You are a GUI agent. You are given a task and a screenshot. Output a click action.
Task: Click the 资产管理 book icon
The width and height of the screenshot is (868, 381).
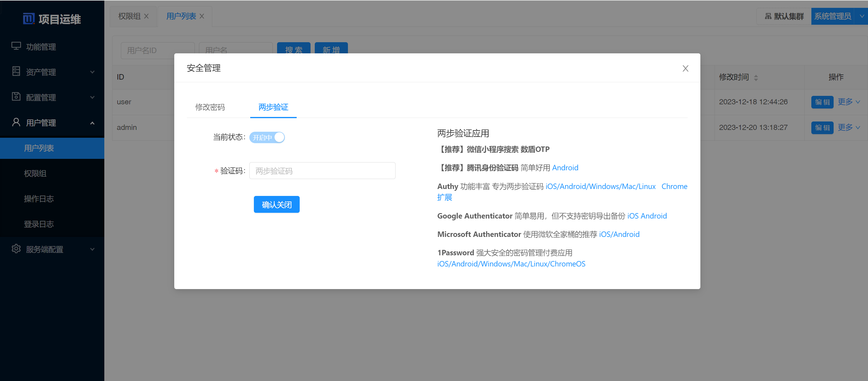click(16, 72)
